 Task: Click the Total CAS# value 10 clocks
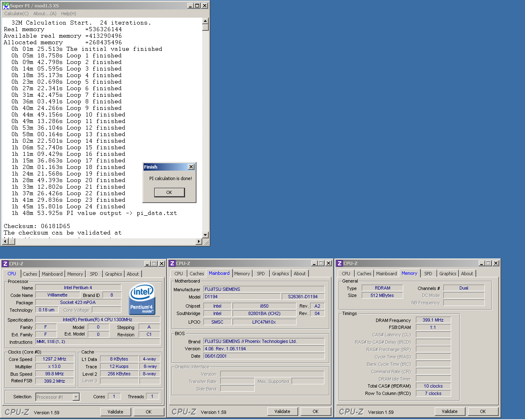click(x=433, y=386)
